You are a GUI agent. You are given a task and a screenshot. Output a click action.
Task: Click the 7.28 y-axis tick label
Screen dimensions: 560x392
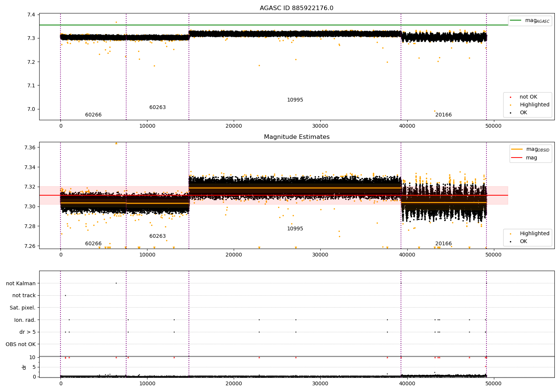[30, 226]
